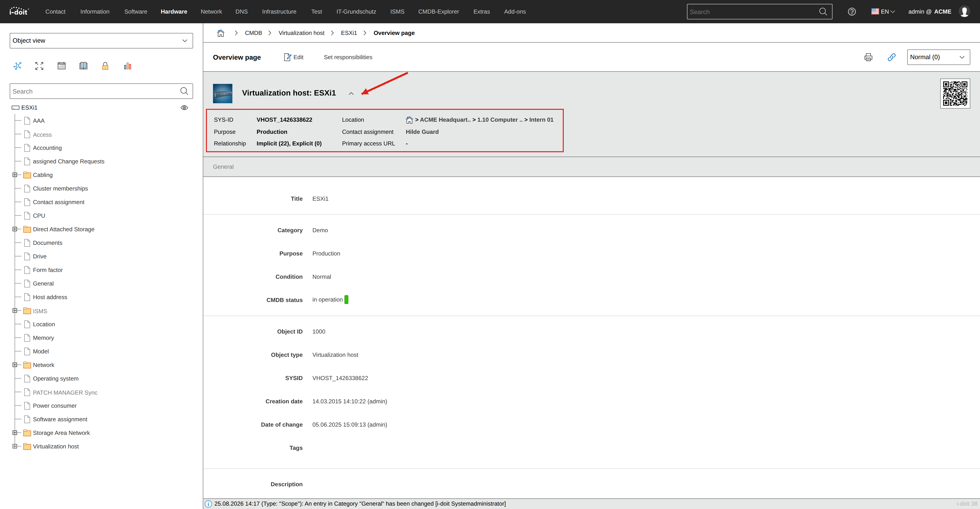
Task: Select the Accounting category in tree
Action: tap(47, 148)
